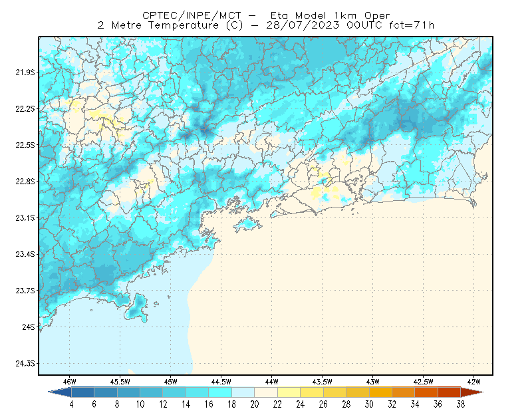Click the "23.1S" latitude label
This screenshot has width=532, height=411.
click(25, 217)
